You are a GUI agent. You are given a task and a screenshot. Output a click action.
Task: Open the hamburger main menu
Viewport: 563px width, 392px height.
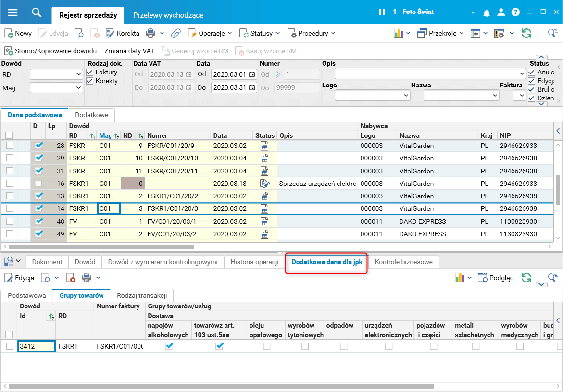[13, 12]
